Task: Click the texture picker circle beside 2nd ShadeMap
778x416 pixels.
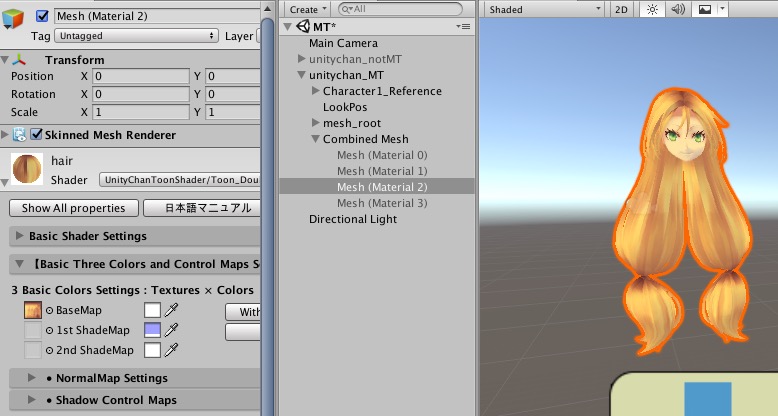Action: (x=50, y=350)
